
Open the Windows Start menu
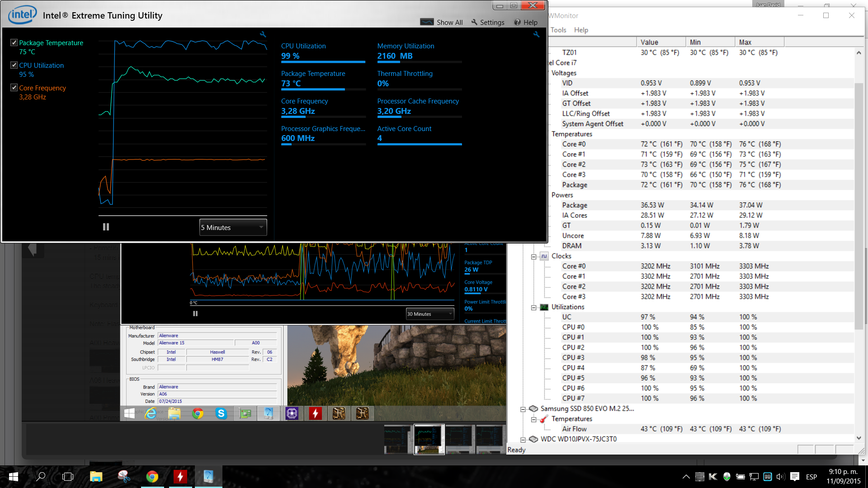click(13, 477)
